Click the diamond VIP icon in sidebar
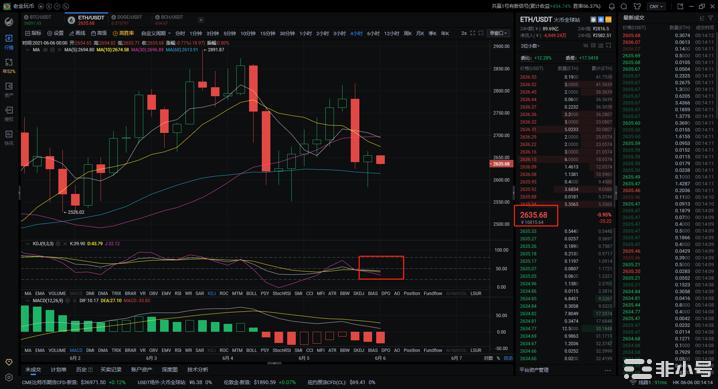Screen dimensions: 718x389 9,362
